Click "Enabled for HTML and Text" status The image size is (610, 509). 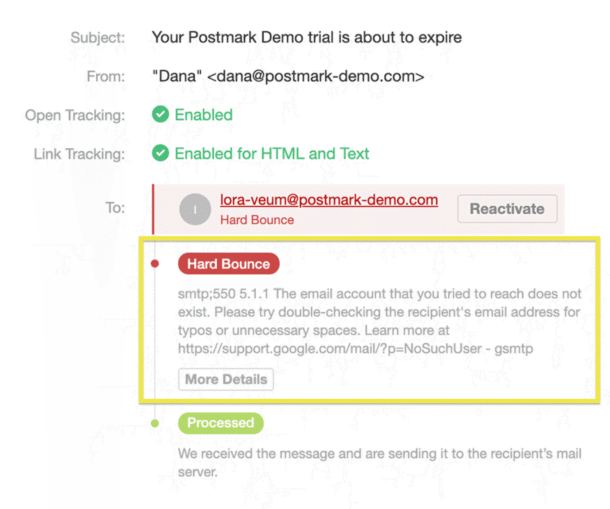point(272,154)
